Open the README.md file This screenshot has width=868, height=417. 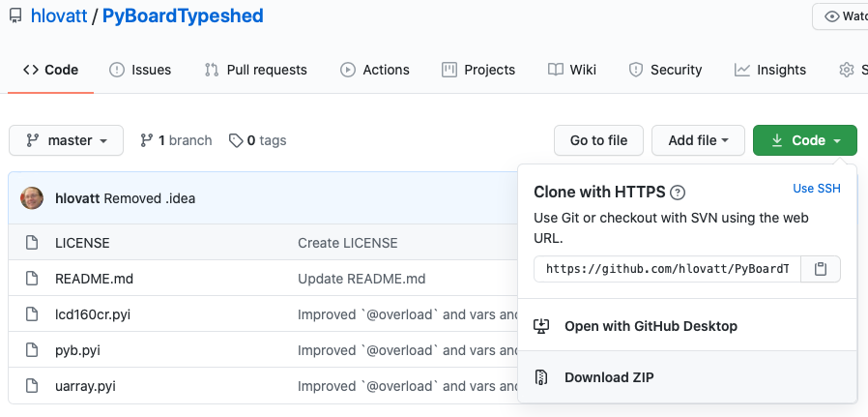click(x=94, y=279)
